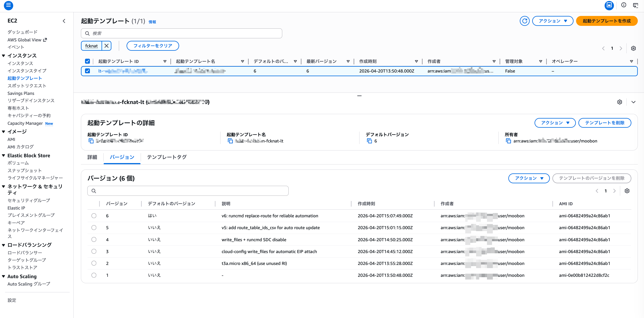The image size is (644, 318).
Task: Switch to the バージョン tab
Action: (x=122, y=157)
